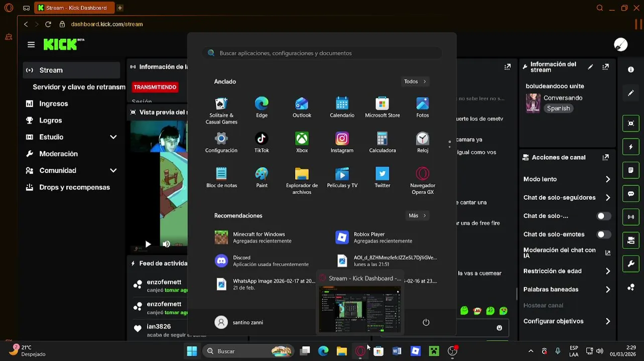This screenshot has height=361, width=644.
Task: Open Solitaire & Casual Games app
Action: click(x=221, y=111)
